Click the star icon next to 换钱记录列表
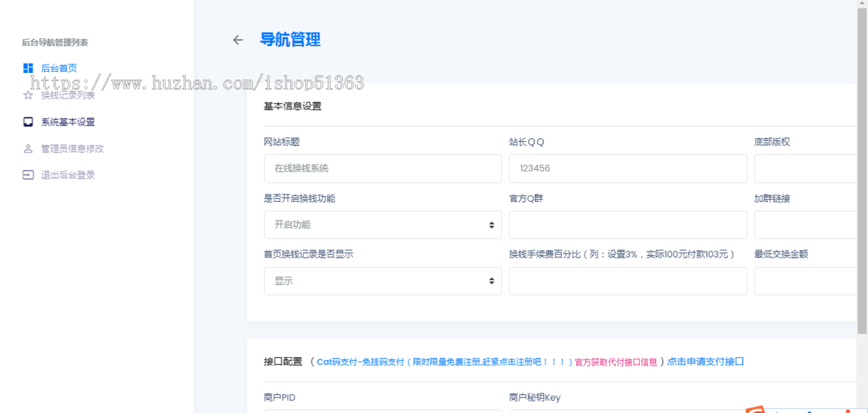The width and height of the screenshot is (868, 413). [28, 95]
